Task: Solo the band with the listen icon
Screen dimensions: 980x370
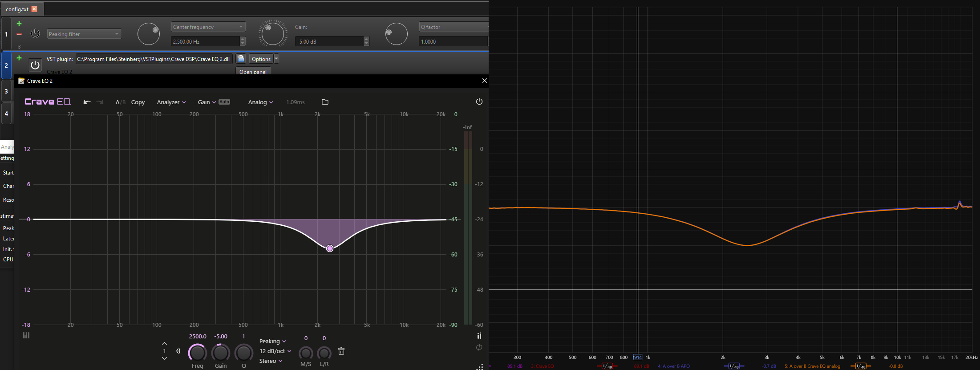Action: point(178,351)
